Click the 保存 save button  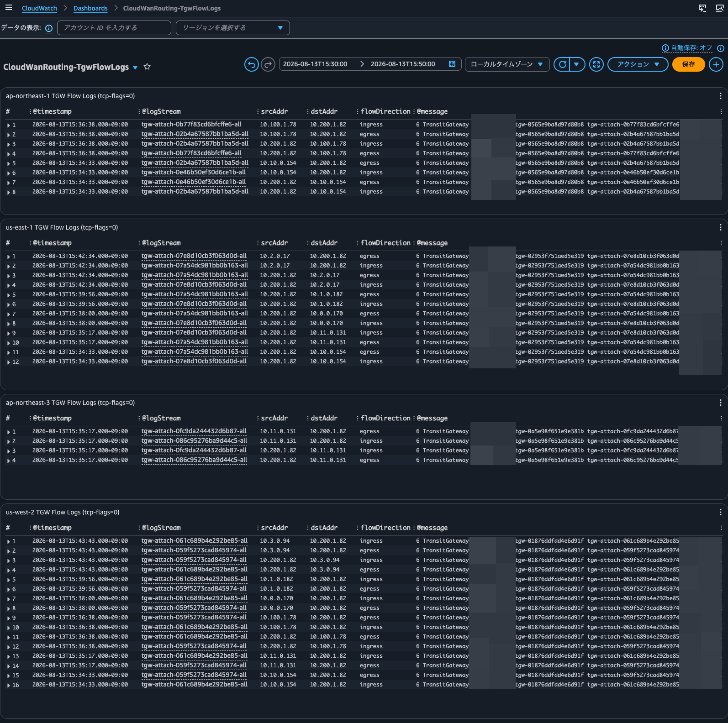pos(688,64)
